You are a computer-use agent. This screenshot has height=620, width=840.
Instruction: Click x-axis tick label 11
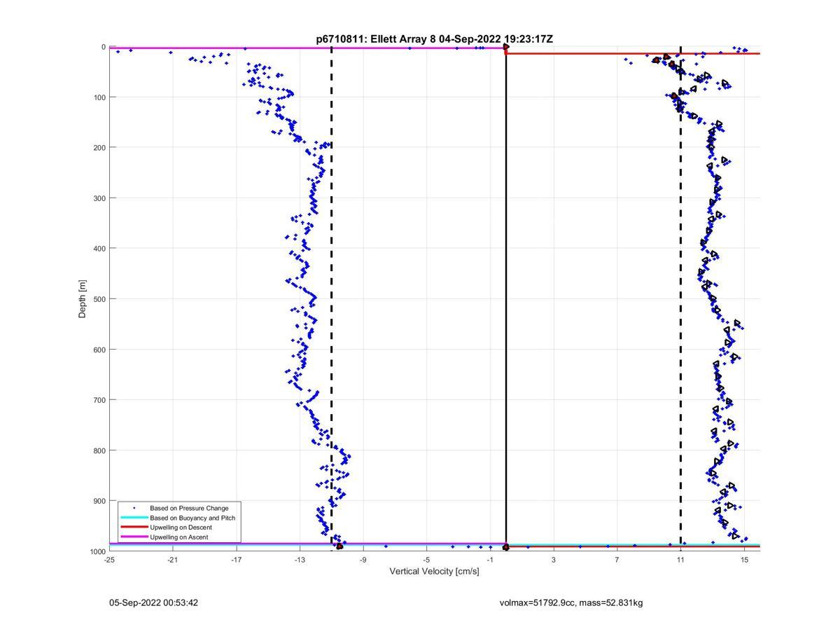click(680, 560)
